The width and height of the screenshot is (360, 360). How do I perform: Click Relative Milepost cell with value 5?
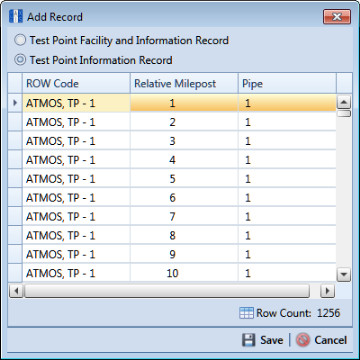coord(184,179)
